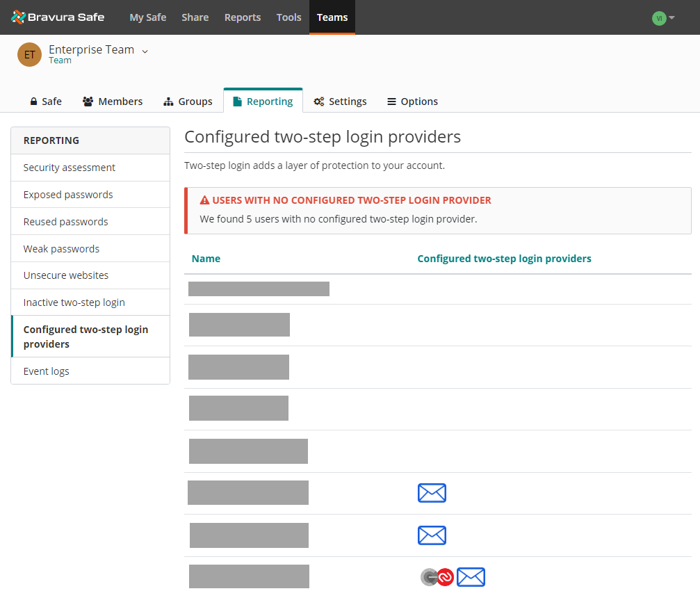
Task: Open the Tools top menu item
Action: (289, 17)
